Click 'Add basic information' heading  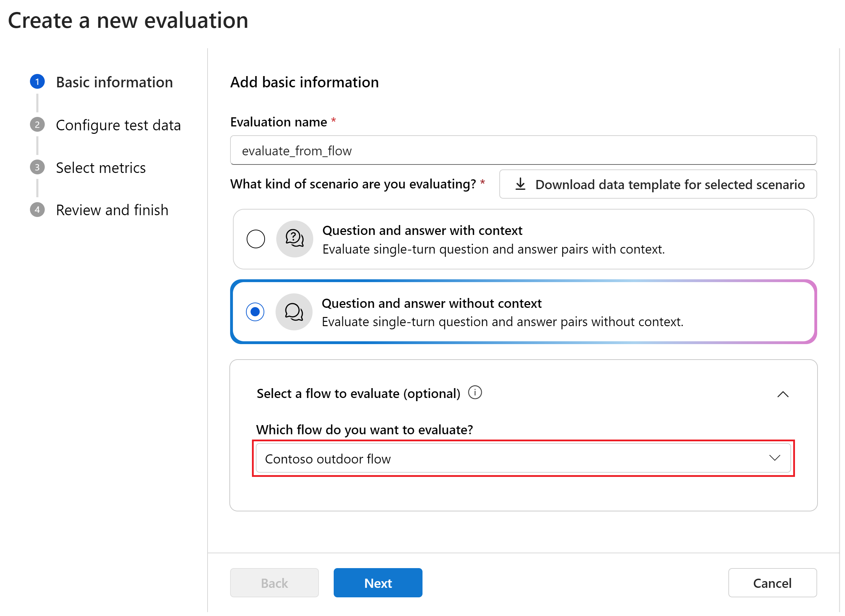304,82
